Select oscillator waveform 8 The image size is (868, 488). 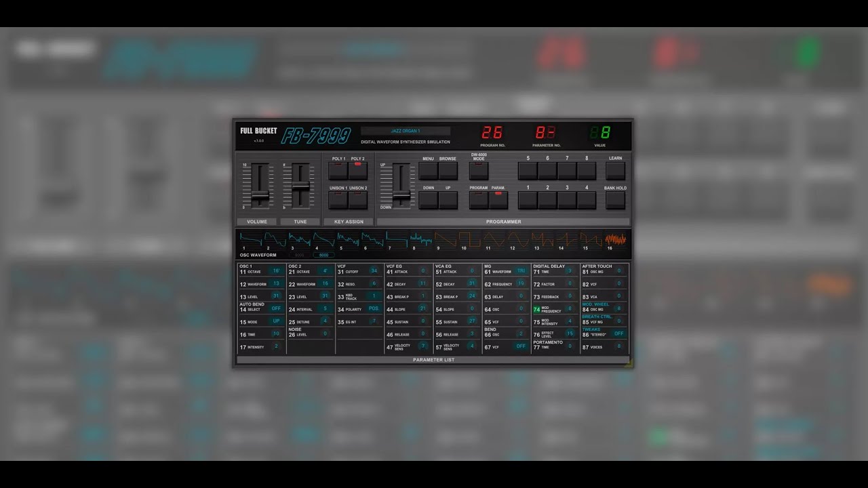[421, 239]
